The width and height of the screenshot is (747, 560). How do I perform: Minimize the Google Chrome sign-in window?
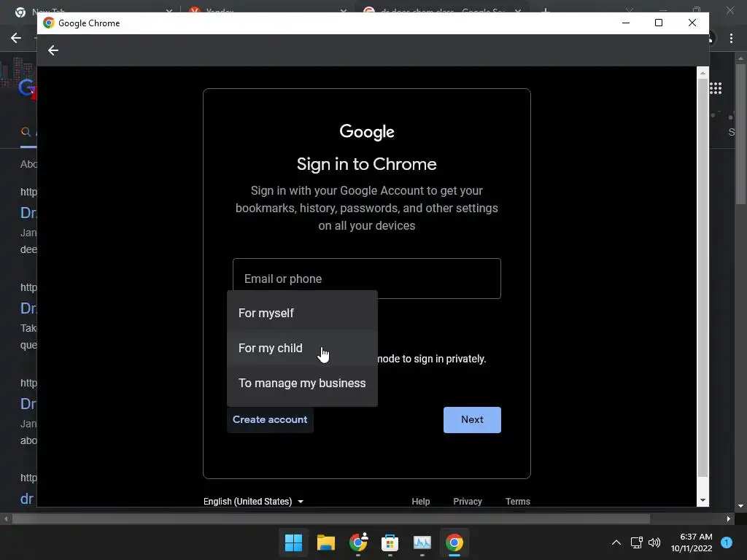tap(626, 23)
